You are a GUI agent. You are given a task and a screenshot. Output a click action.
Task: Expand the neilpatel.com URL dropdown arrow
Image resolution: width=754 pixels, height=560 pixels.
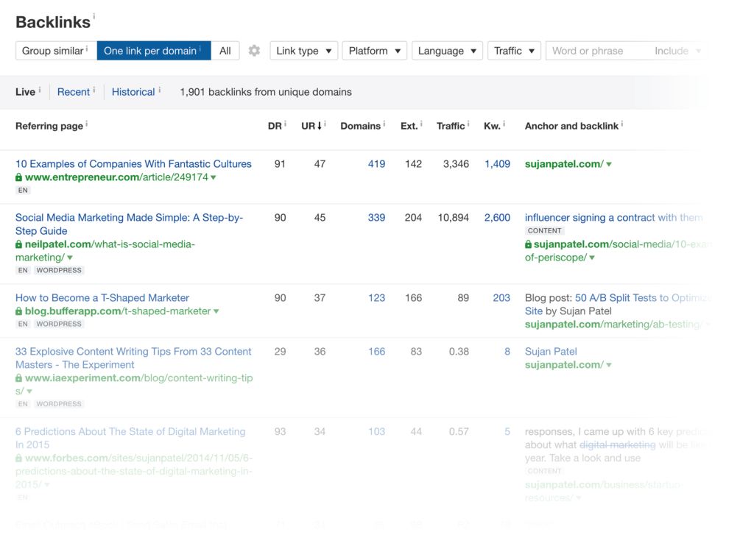(70, 258)
